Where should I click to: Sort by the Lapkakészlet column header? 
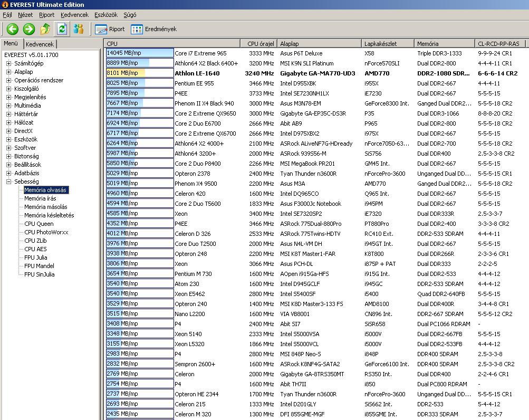click(388, 44)
